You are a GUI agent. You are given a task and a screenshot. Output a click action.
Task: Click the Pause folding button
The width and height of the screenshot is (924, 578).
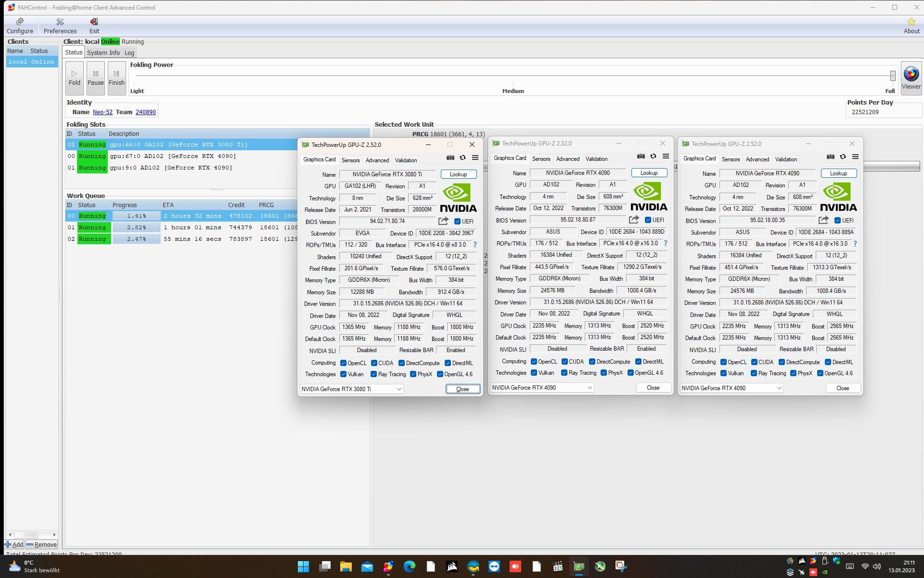pos(95,78)
